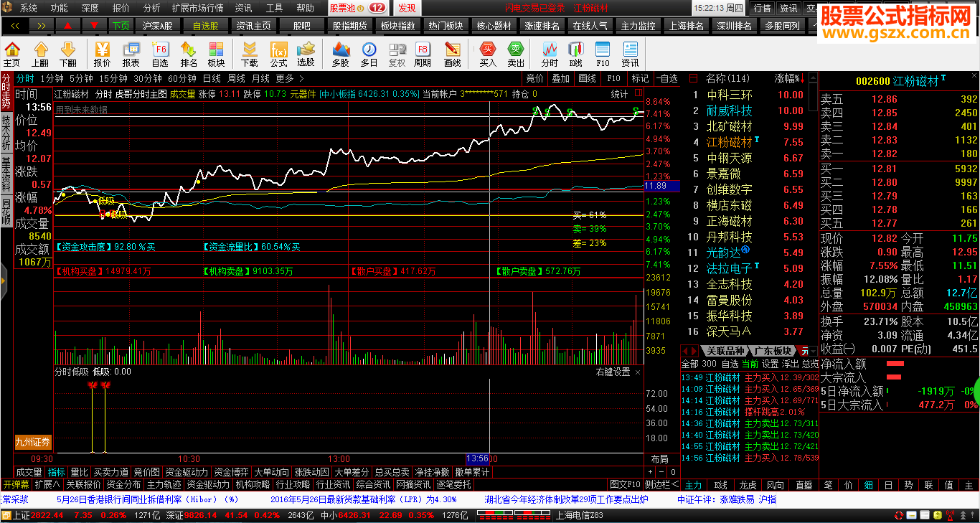Screen dimensions: 980x523
Task: Select 中科三环 in the stock list
Action: [x=730, y=95]
